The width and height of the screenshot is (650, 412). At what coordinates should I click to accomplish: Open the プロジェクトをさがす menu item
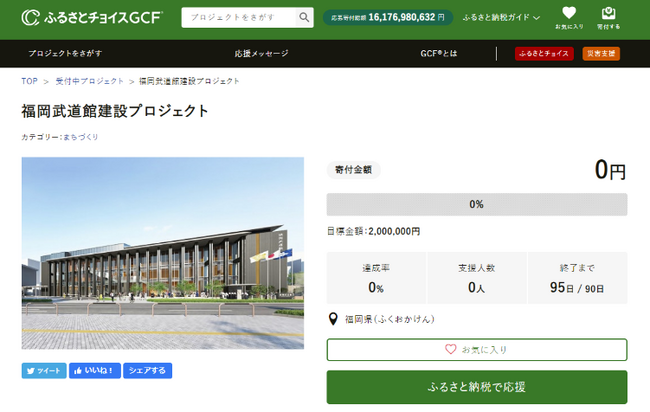click(65, 53)
